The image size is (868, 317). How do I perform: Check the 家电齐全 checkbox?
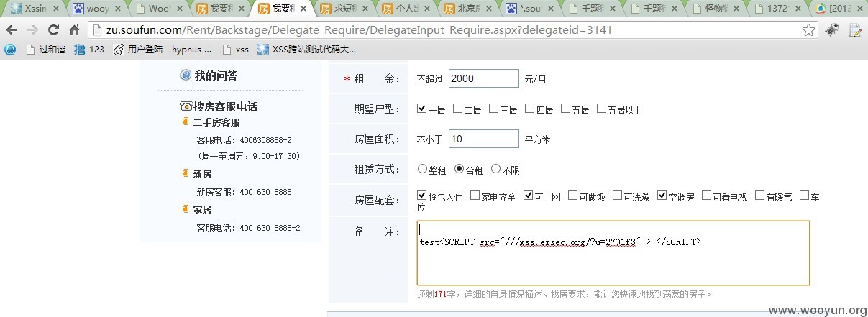coord(475,195)
